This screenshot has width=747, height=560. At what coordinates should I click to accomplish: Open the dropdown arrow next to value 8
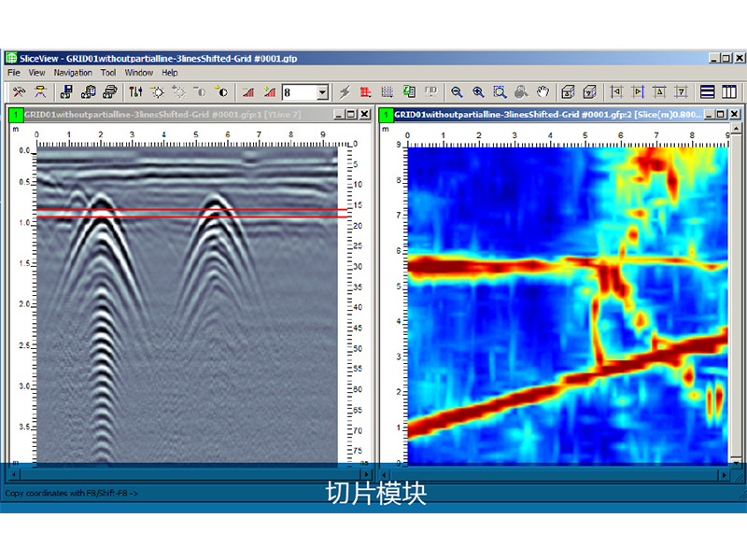[x=322, y=92]
